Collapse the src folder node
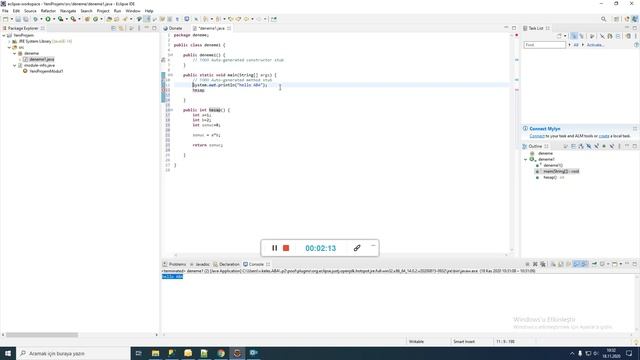Image resolution: width=640 pixels, height=360 pixels. 9,47
